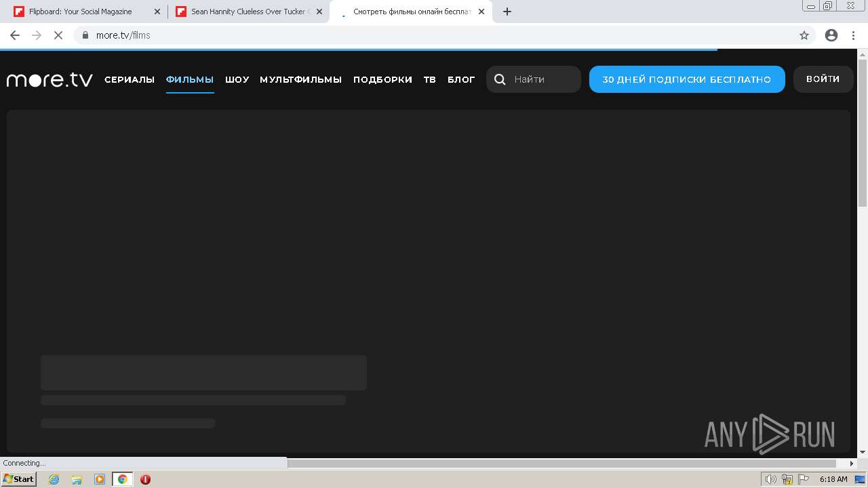Open Windows Media Player taskbar icon
The height and width of the screenshot is (488, 868).
point(100,479)
